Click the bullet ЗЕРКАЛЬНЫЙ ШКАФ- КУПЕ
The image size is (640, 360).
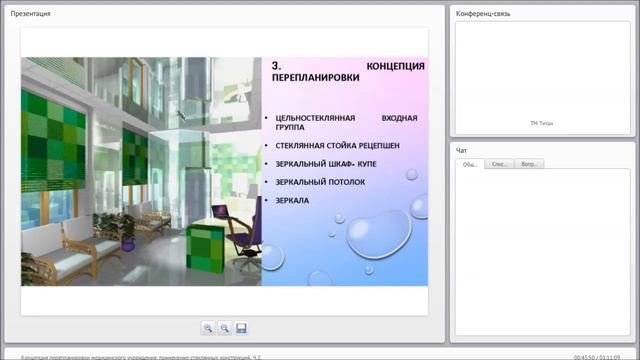326,164
